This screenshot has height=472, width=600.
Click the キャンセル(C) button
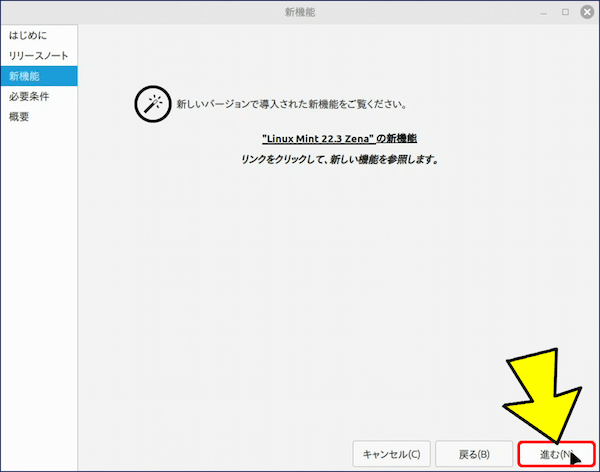coord(391,454)
